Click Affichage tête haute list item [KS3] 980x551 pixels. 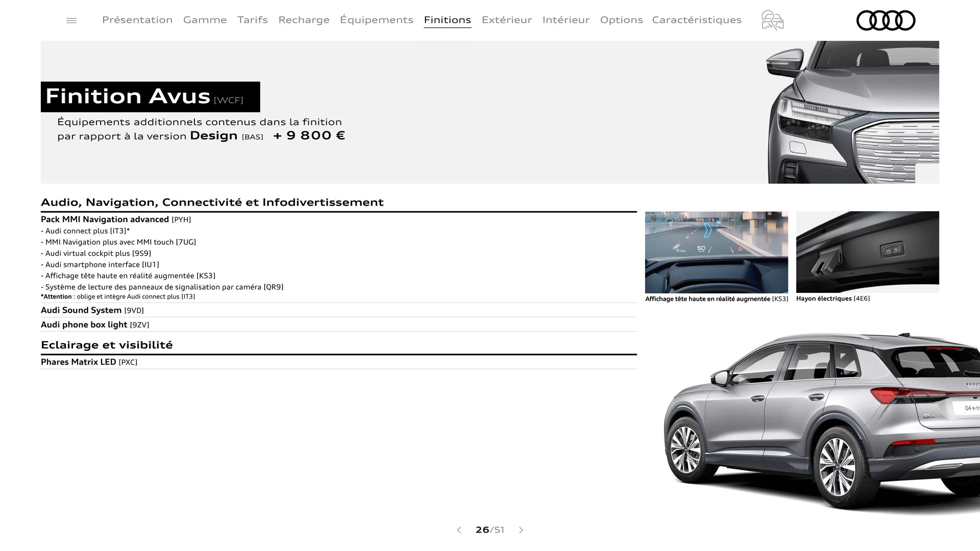pyautogui.click(x=128, y=276)
